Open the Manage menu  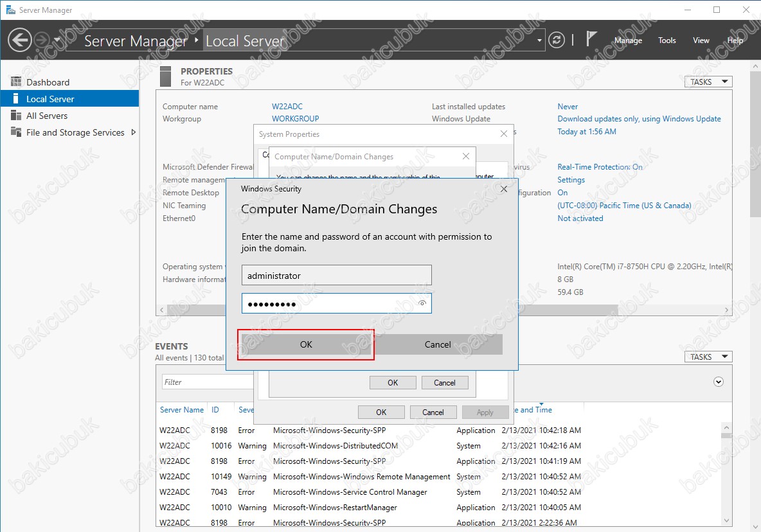[628, 40]
